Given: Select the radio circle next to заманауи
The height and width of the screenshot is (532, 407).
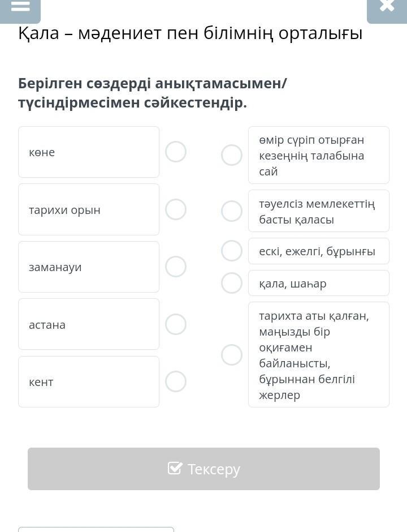Looking at the screenshot, I should click(x=176, y=267).
